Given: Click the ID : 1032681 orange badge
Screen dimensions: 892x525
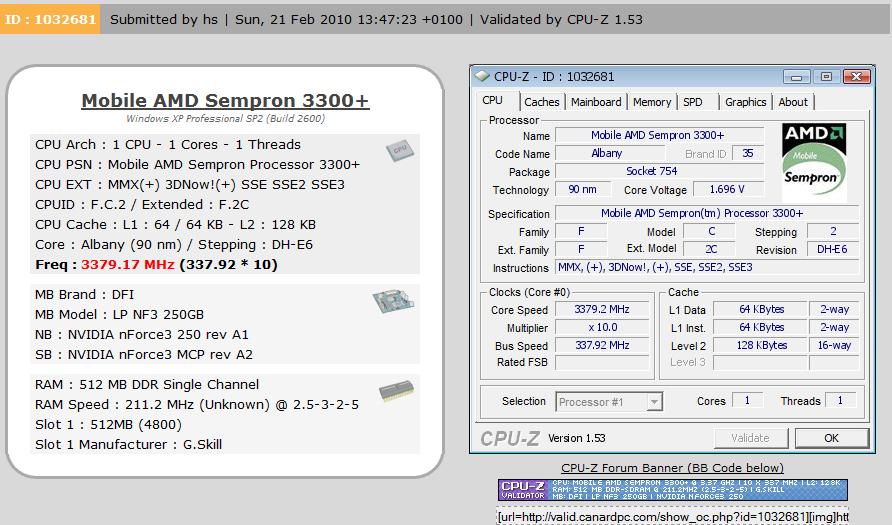Looking at the screenshot, I should tap(50, 19).
